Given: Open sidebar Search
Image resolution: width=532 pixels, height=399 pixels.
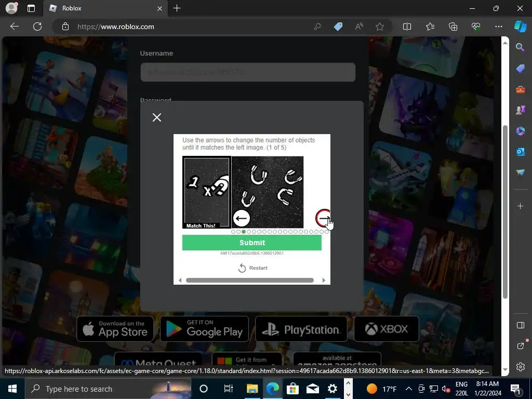Looking at the screenshot, I should tap(520, 47).
